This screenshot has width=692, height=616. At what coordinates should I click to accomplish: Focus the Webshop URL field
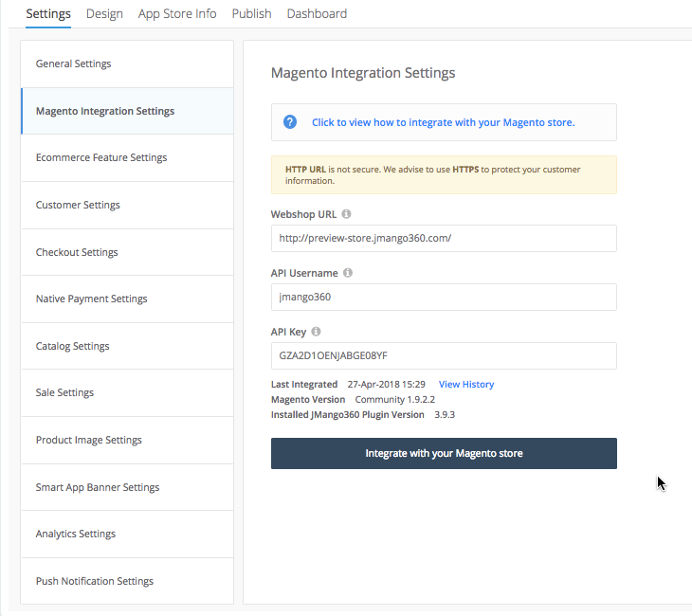coord(444,238)
